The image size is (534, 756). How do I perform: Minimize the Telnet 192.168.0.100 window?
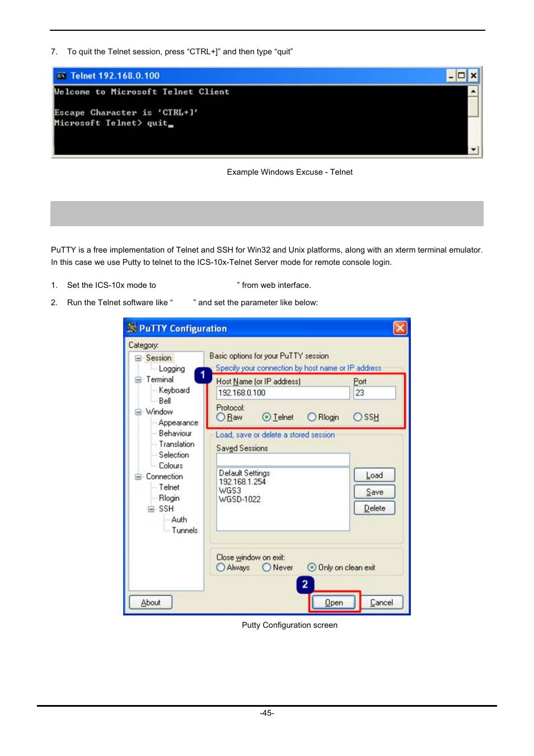[451, 76]
